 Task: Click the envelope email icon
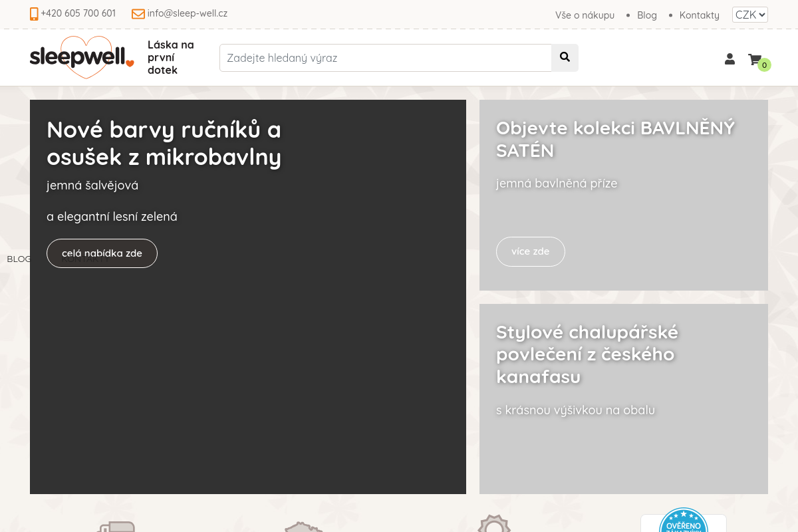pyautogui.click(x=138, y=14)
